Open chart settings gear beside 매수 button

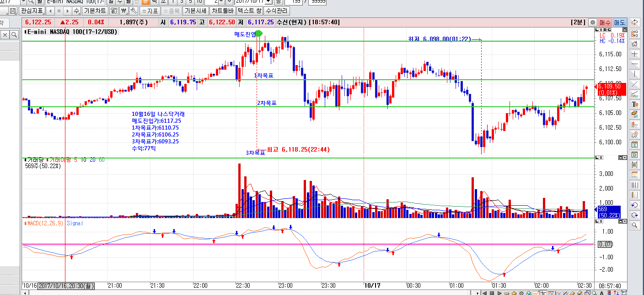[x=592, y=22]
